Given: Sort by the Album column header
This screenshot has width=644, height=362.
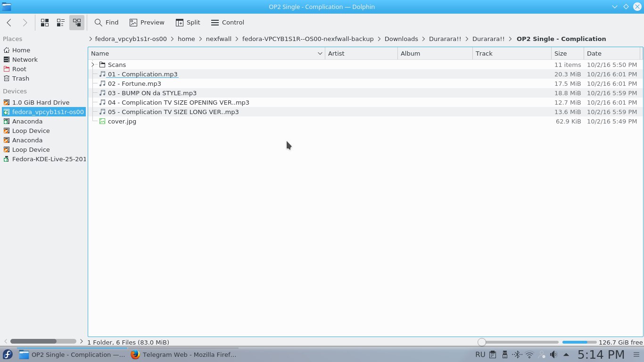Looking at the screenshot, I should tap(435, 53).
